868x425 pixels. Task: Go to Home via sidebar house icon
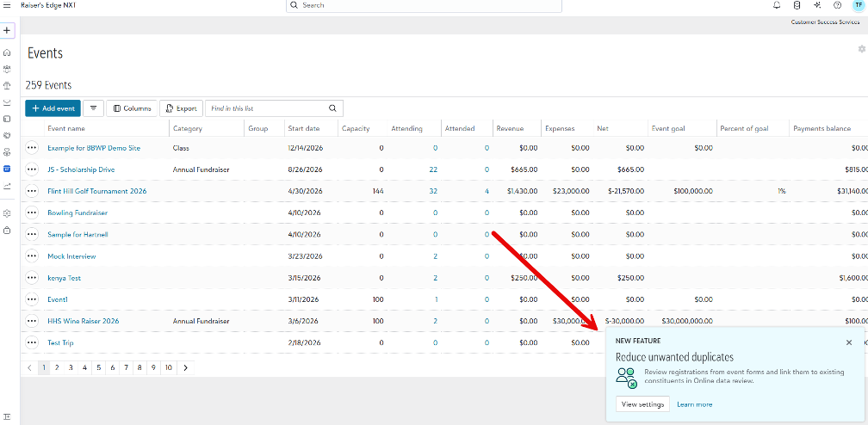[7, 53]
